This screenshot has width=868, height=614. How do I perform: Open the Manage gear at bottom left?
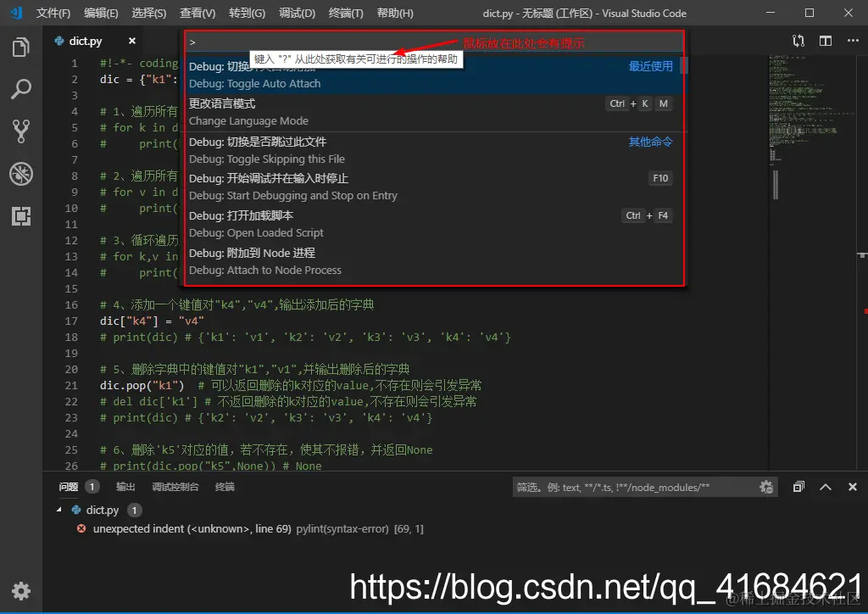point(21,591)
